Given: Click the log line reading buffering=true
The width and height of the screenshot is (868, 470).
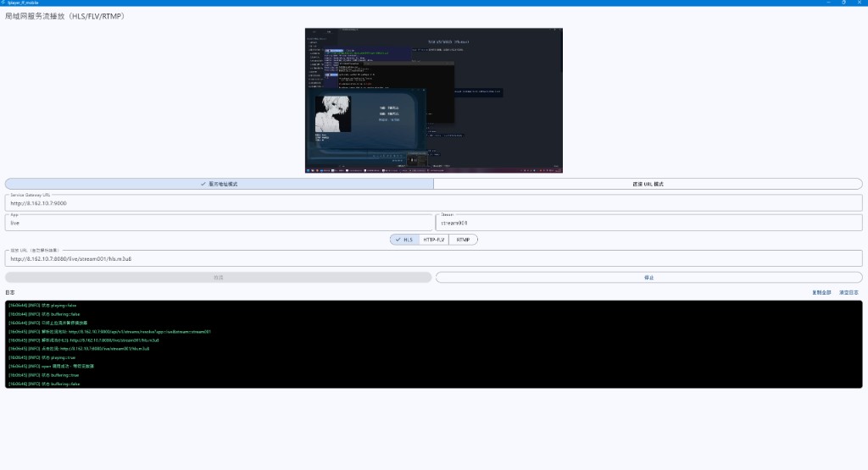Looking at the screenshot, I should [x=44, y=375].
